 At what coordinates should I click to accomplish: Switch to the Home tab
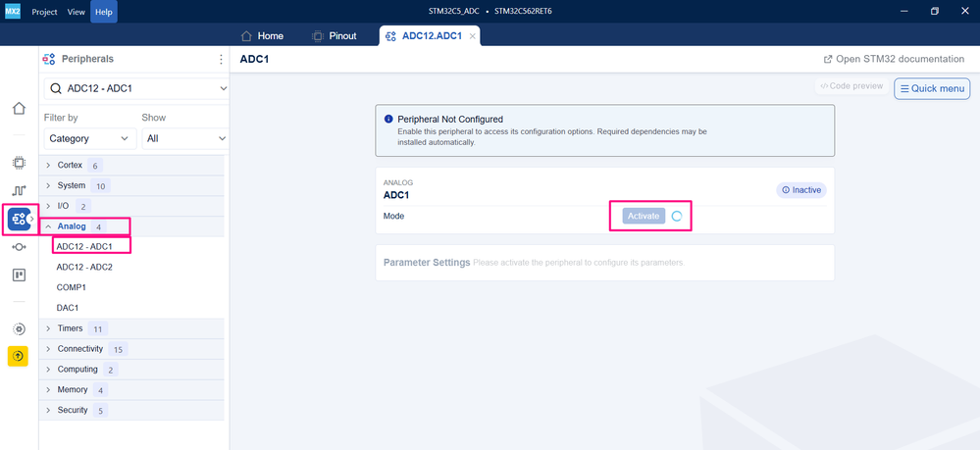pos(262,35)
